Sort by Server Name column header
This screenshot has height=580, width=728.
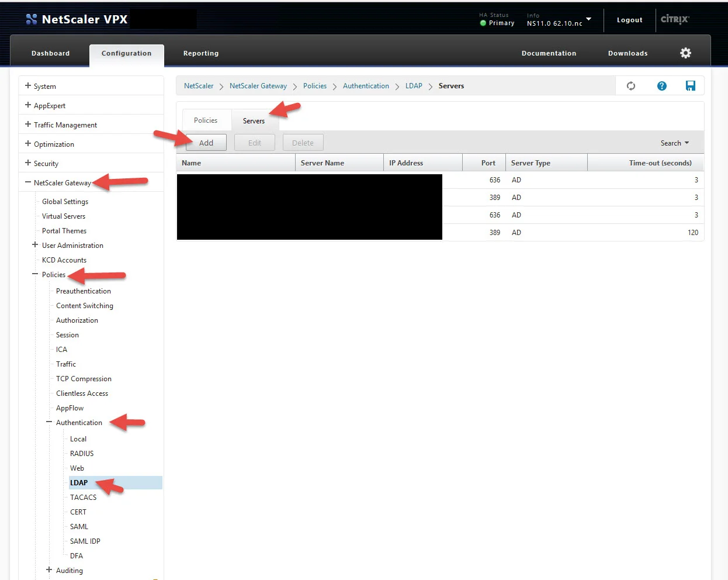click(x=339, y=163)
